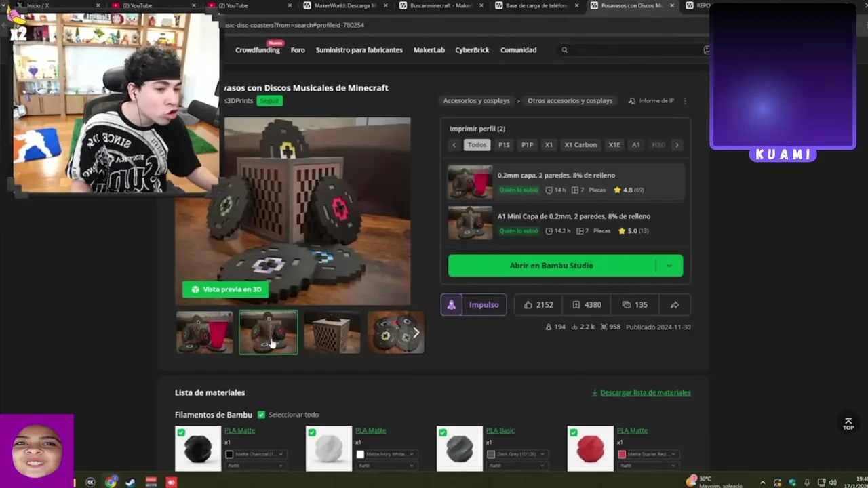Open the Matte Ivory White color dropdown

[x=386, y=454]
